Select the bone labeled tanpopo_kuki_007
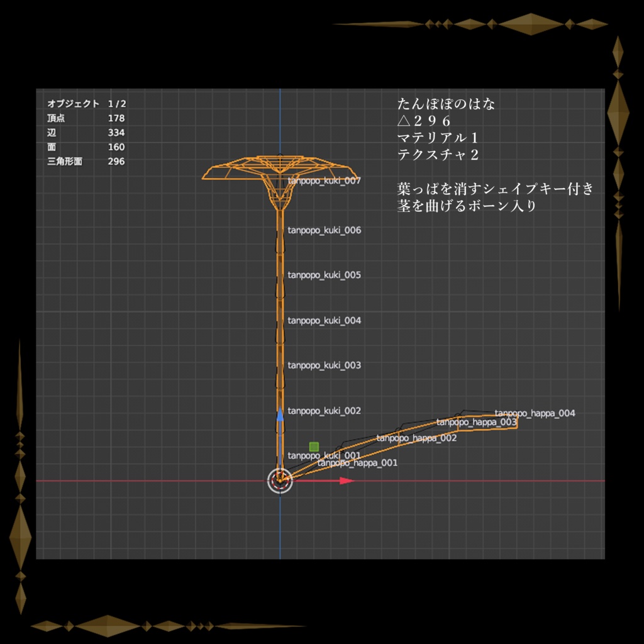The height and width of the screenshot is (644, 644). (324, 180)
